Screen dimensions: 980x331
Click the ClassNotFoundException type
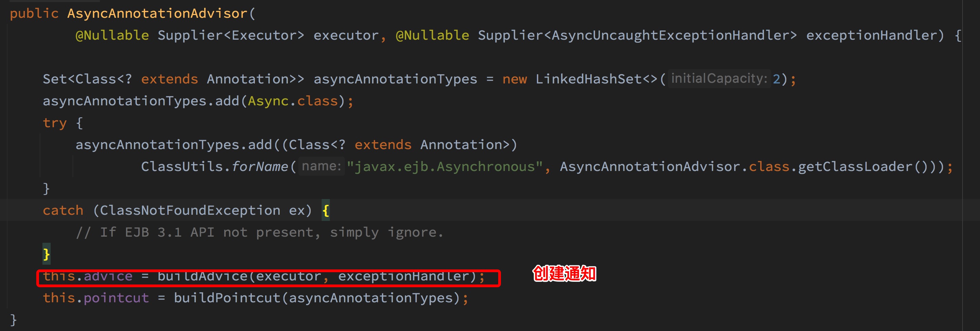point(190,210)
